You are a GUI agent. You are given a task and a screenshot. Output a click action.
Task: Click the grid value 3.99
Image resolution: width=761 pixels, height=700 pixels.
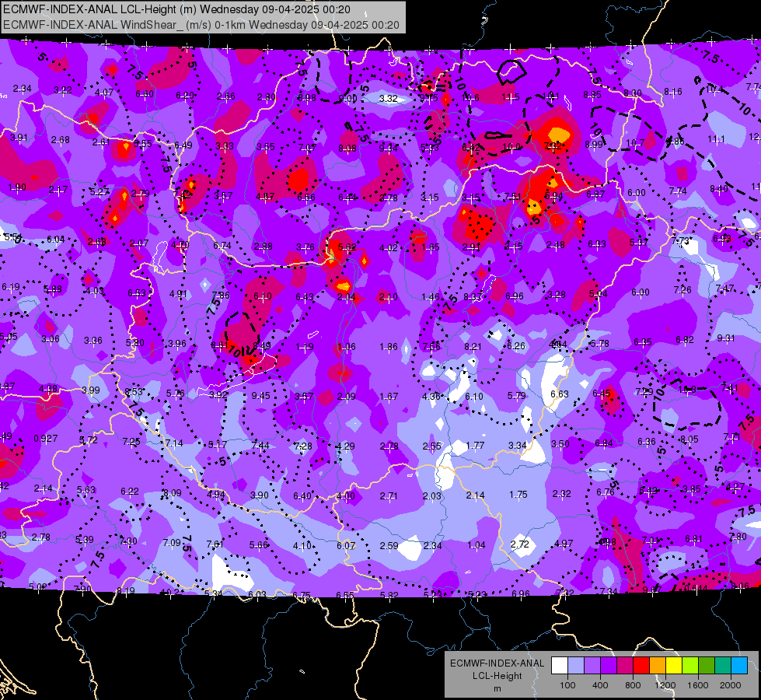click(91, 390)
